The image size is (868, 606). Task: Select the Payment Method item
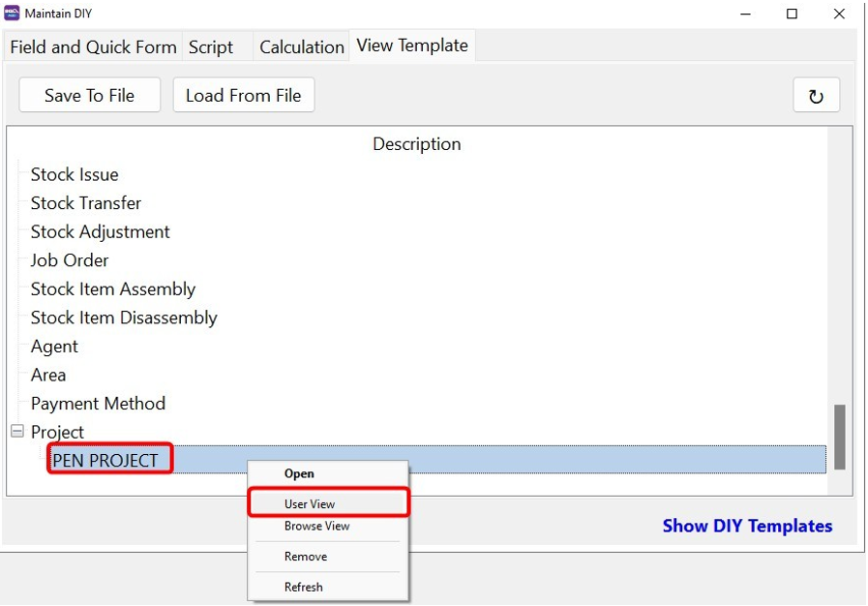[x=98, y=403]
